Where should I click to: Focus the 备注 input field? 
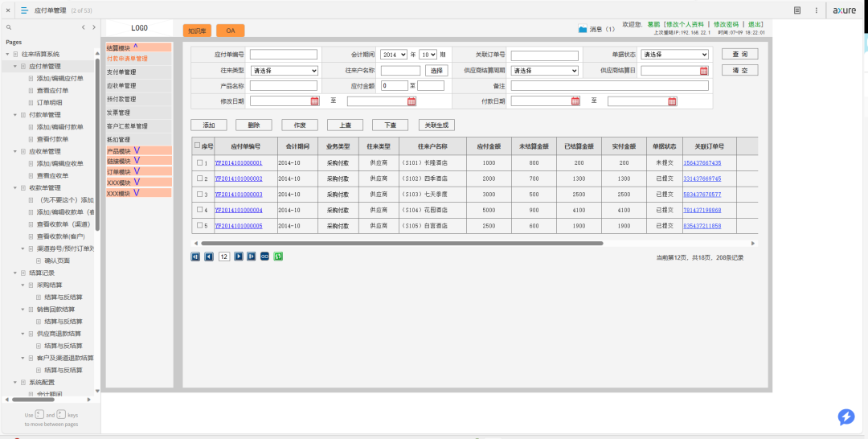tap(609, 86)
